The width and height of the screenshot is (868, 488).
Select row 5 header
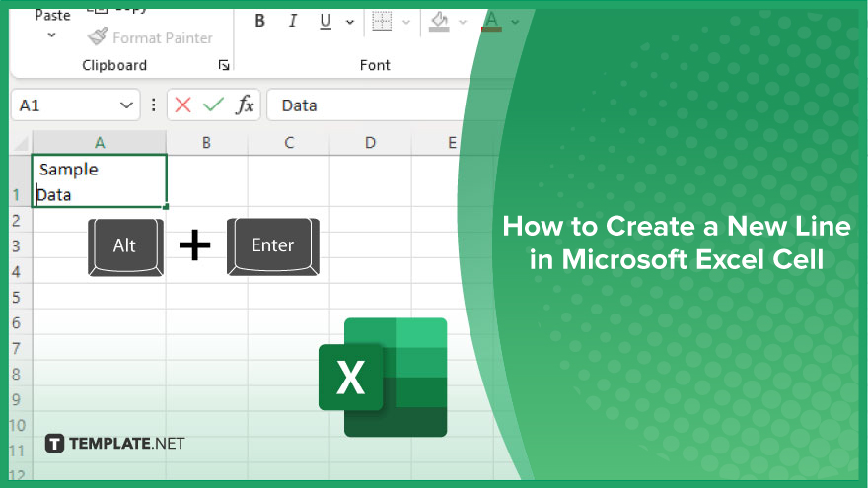21,297
